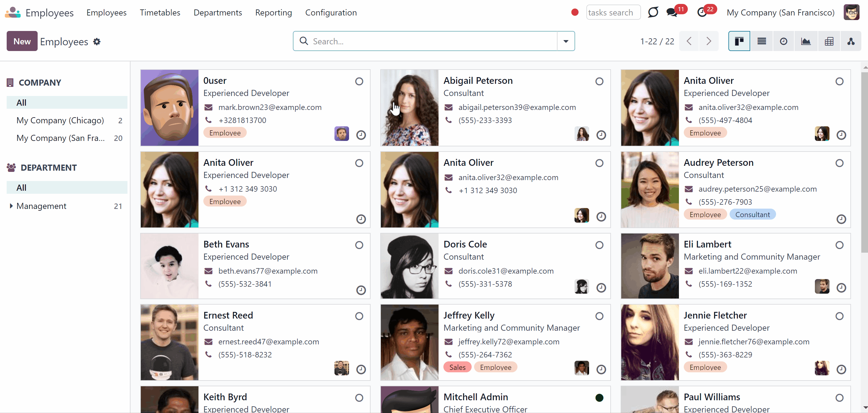Expand the Management department tree
The height and width of the screenshot is (413, 868).
coord(11,206)
